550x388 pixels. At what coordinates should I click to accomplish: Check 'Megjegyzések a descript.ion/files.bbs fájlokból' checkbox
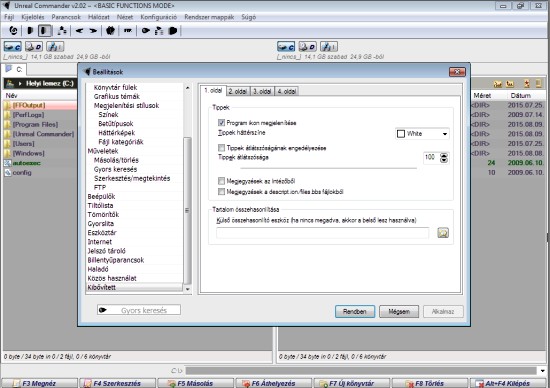point(221,192)
